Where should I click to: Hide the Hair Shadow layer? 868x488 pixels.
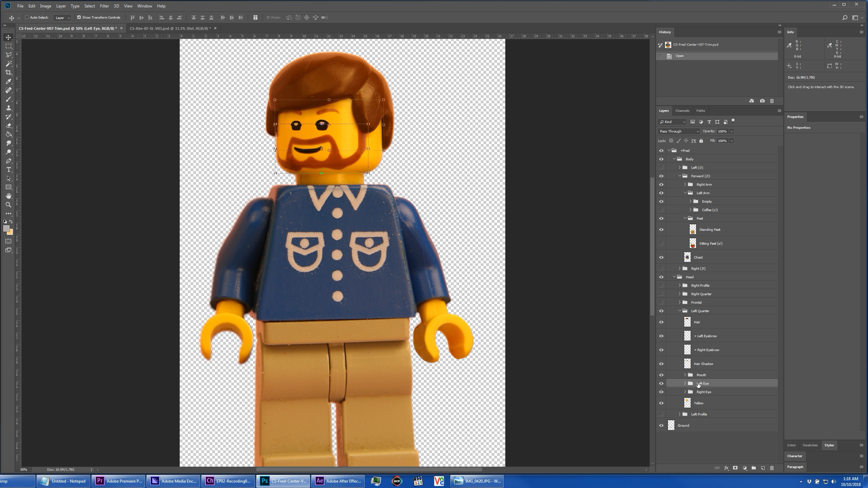[661, 364]
